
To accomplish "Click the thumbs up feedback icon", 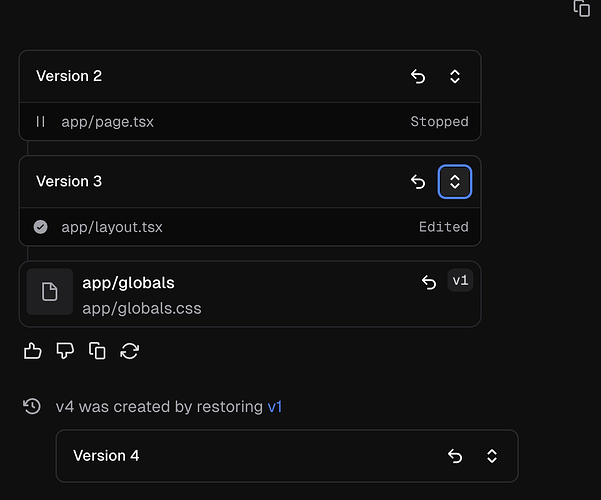I will pyautogui.click(x=33, y=350).
